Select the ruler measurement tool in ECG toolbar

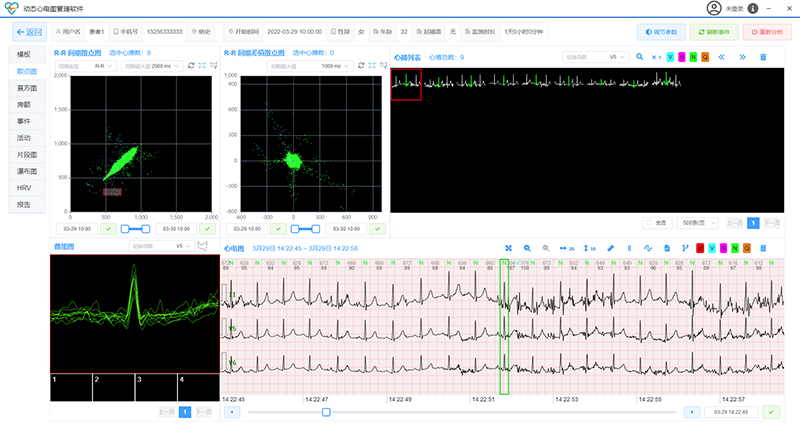[610, 248]
